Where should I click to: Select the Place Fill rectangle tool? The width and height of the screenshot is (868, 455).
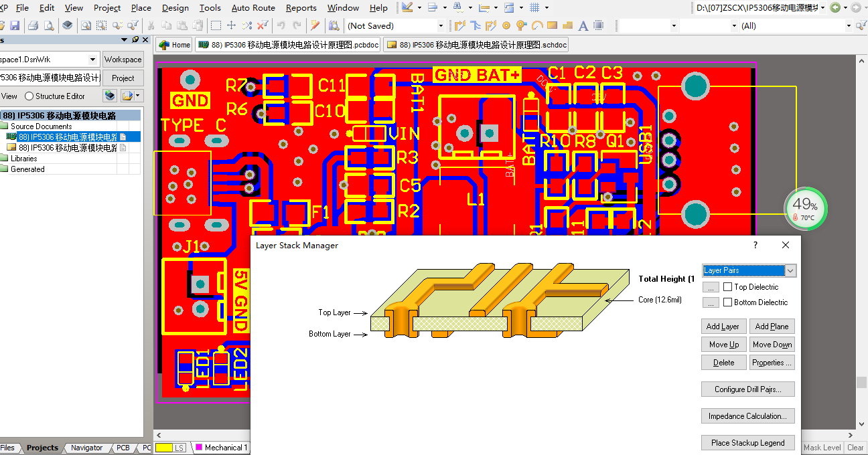click(552, 26)
